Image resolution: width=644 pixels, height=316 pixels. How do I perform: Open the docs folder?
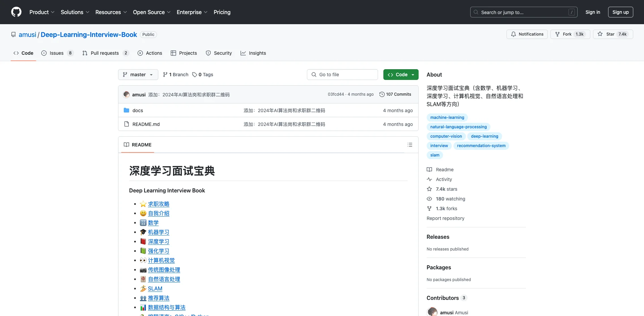point(138,110)
